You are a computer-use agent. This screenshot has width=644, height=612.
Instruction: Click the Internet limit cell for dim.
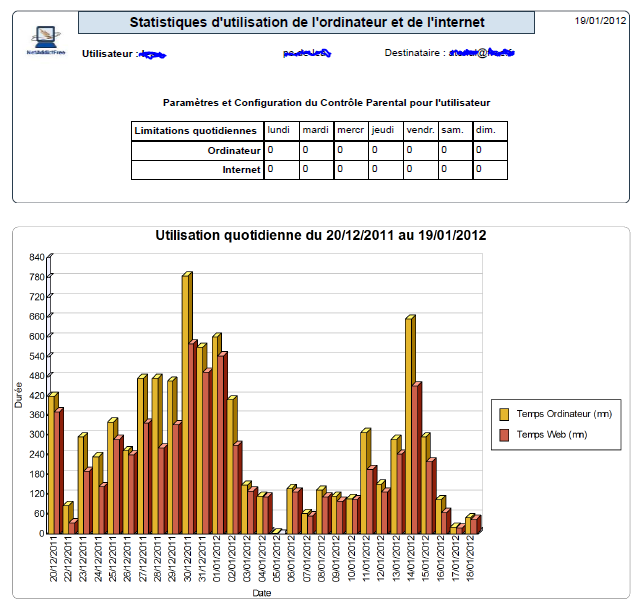click(x=490, y=170)
